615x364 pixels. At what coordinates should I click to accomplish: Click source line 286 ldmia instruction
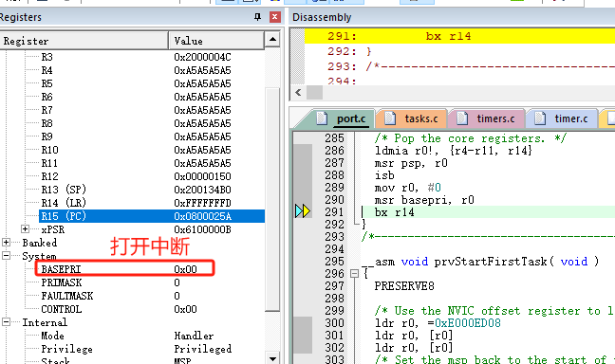pos(453,151)
